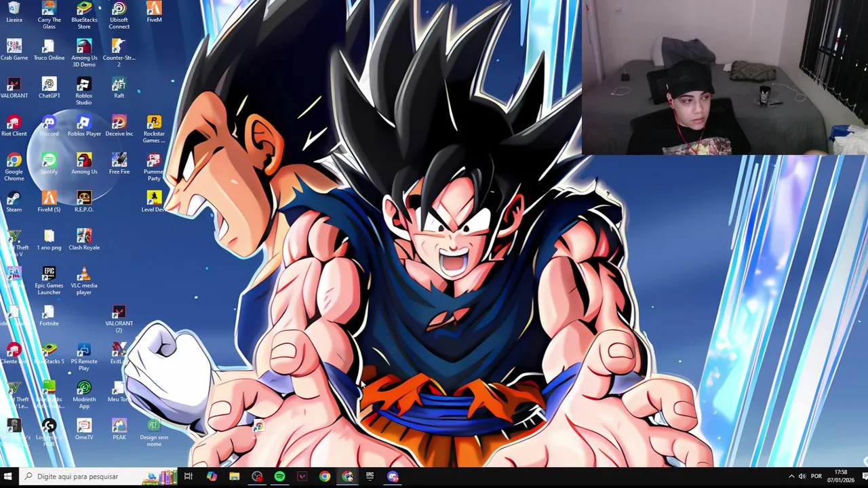Select the Raft game icon
Screen dimensions: 868x488
(x=119, y=88)
